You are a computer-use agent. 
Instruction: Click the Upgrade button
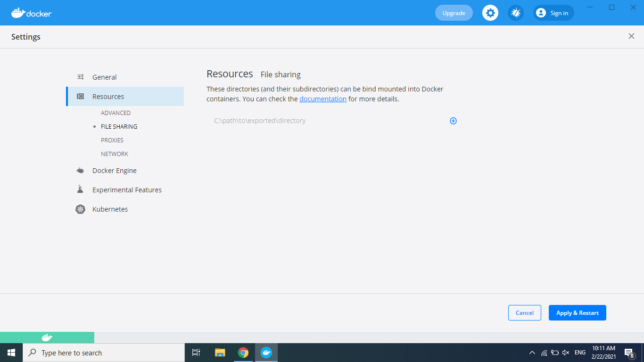pos(454,13)
